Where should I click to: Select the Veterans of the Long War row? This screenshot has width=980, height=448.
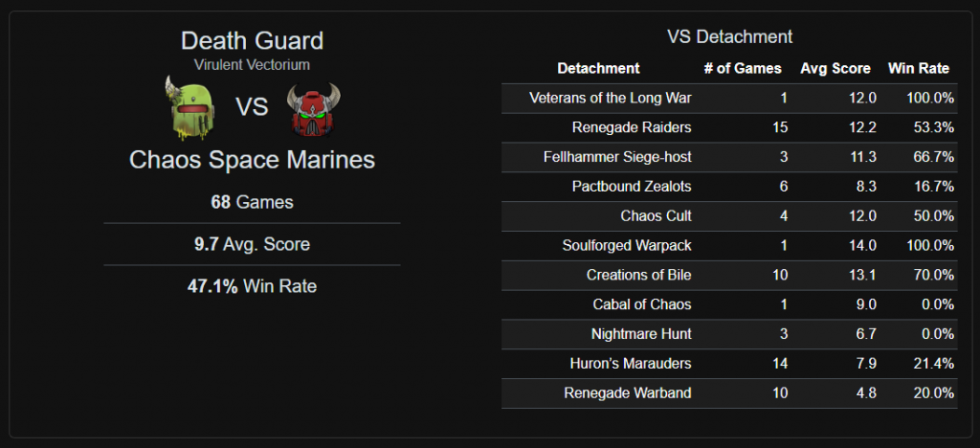[x=610, y=98]
